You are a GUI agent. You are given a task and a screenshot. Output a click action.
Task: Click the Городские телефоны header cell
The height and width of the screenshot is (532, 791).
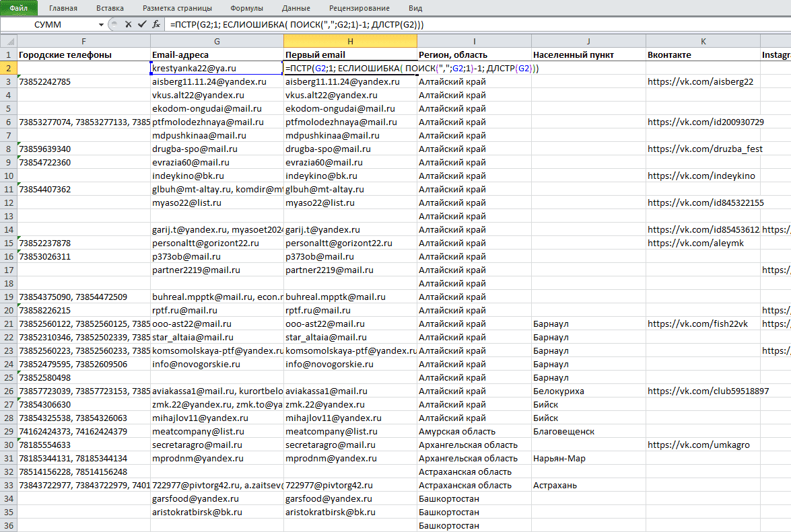(83, 54)
